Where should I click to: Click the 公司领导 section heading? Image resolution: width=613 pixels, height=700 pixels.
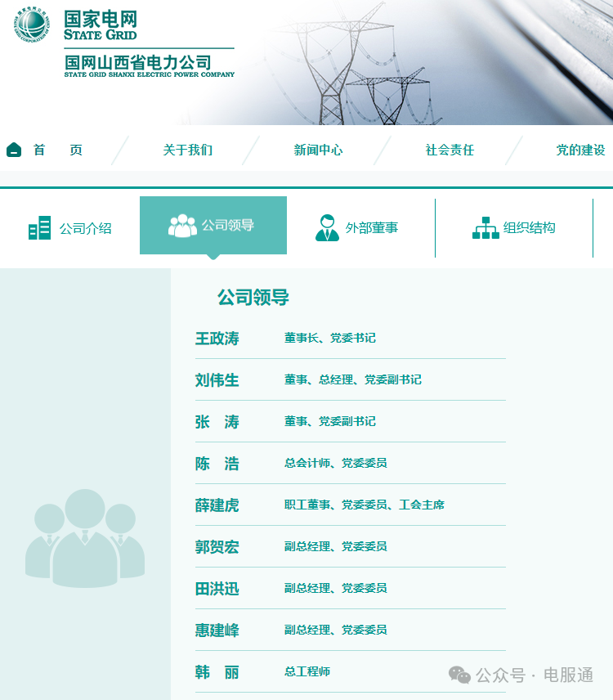click(x=253, y=298)
